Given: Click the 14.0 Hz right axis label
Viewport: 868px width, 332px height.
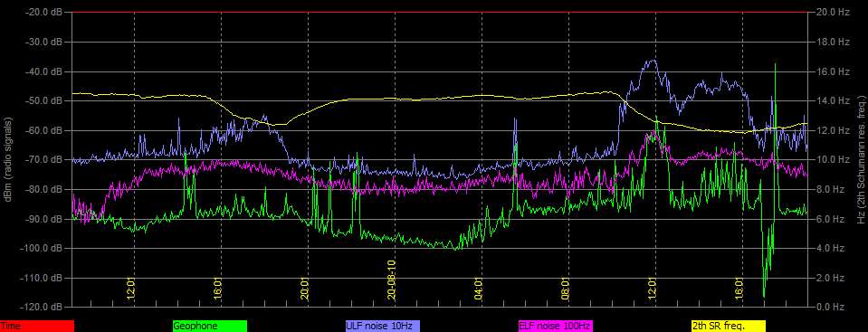Looking at the screenshot, I should tap(832, 100).
